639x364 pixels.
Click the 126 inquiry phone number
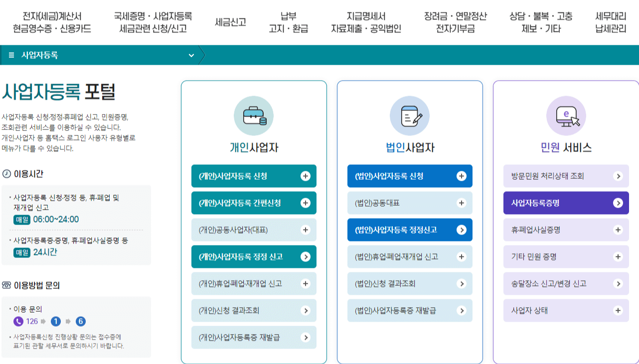coord(32,321)
